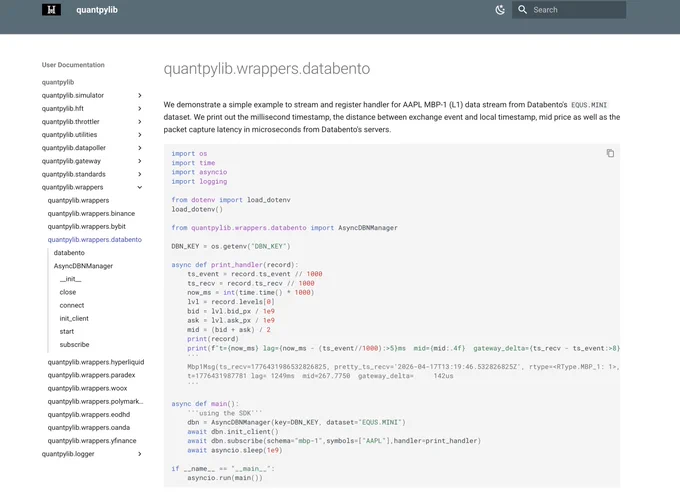Expand the quantpylib.gateway chevron
Image resolution: width=680 pixels, height=497 pixels.
140,161
